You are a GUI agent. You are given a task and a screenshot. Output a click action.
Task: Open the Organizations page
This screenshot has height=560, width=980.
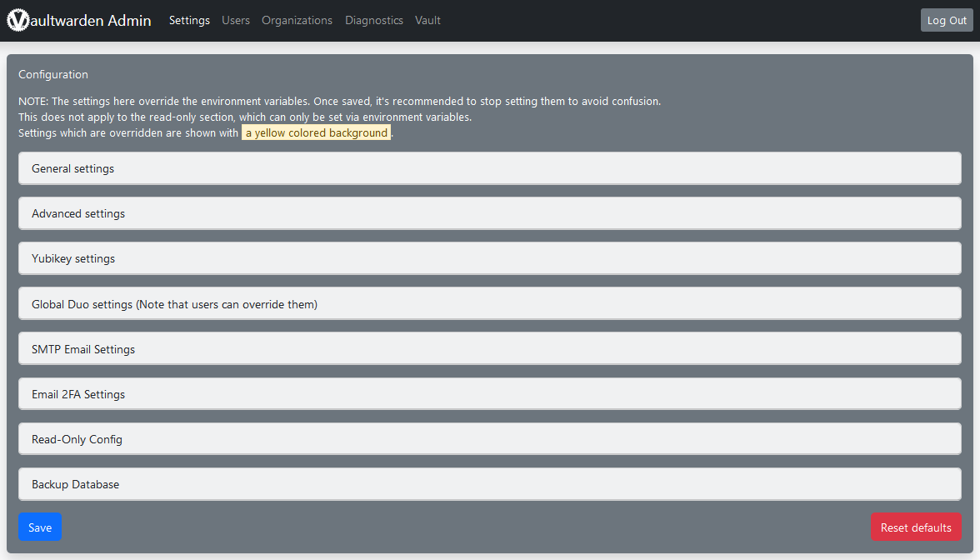297,20
